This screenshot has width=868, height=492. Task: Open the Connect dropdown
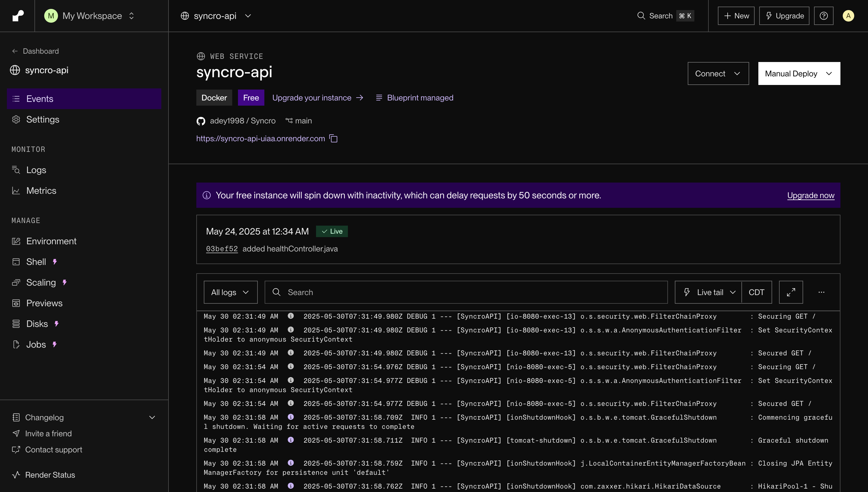click(x=718, y=73)
